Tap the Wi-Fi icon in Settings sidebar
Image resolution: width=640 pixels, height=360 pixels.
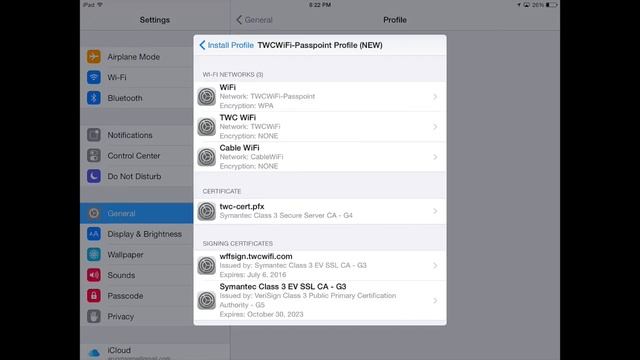[93, 77]
